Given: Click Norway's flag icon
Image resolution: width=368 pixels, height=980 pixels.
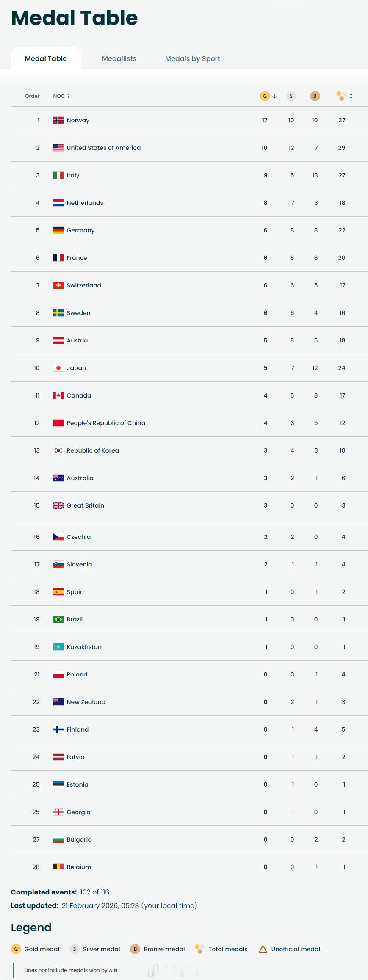Looking at the screenshot, I should coord(58,120).
